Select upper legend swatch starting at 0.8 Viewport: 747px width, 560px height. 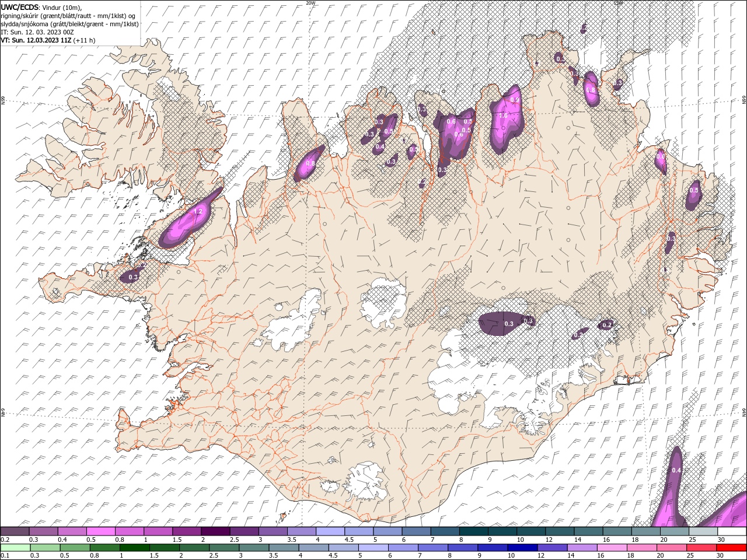click(130, 531)
